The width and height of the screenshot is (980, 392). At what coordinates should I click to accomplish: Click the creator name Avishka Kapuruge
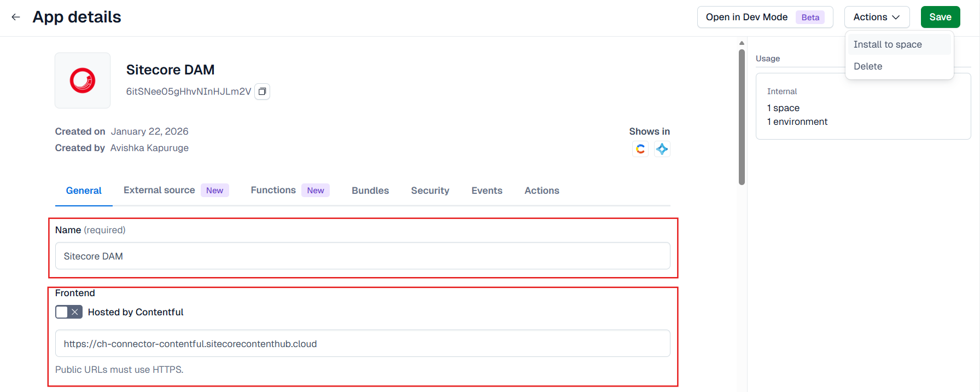149,148
